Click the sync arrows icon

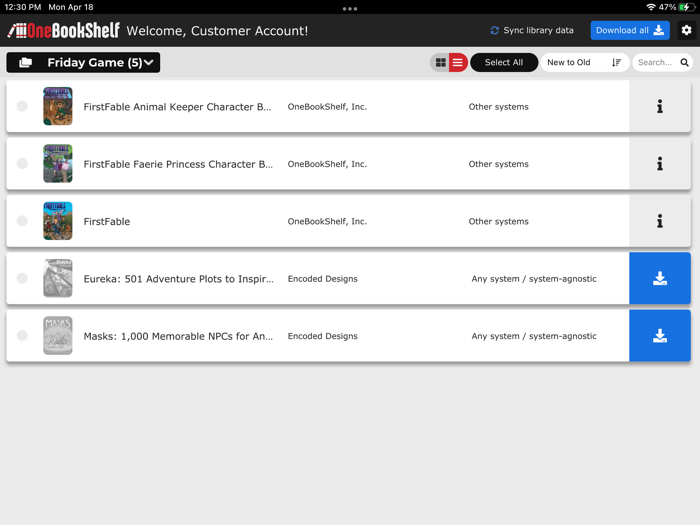click(x=494, y=30)
